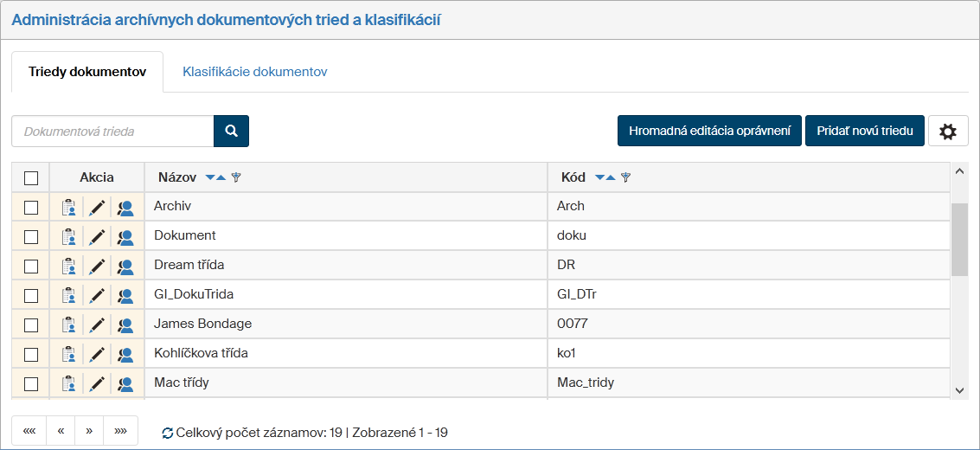Click Pridať novú triedu button

pyautogui.click(x=865, y=132)
